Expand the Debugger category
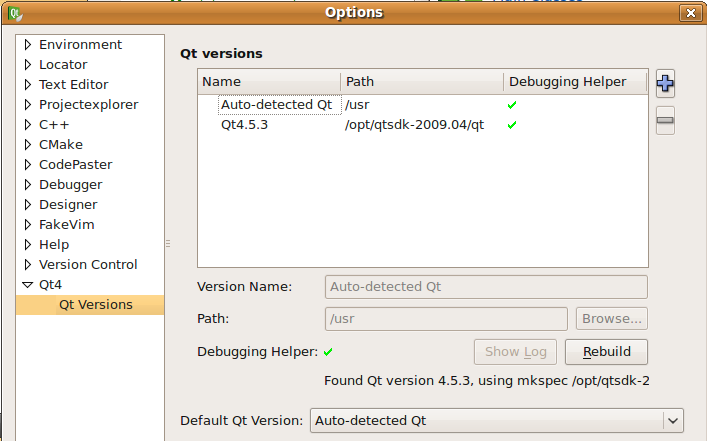 (28, 185)
